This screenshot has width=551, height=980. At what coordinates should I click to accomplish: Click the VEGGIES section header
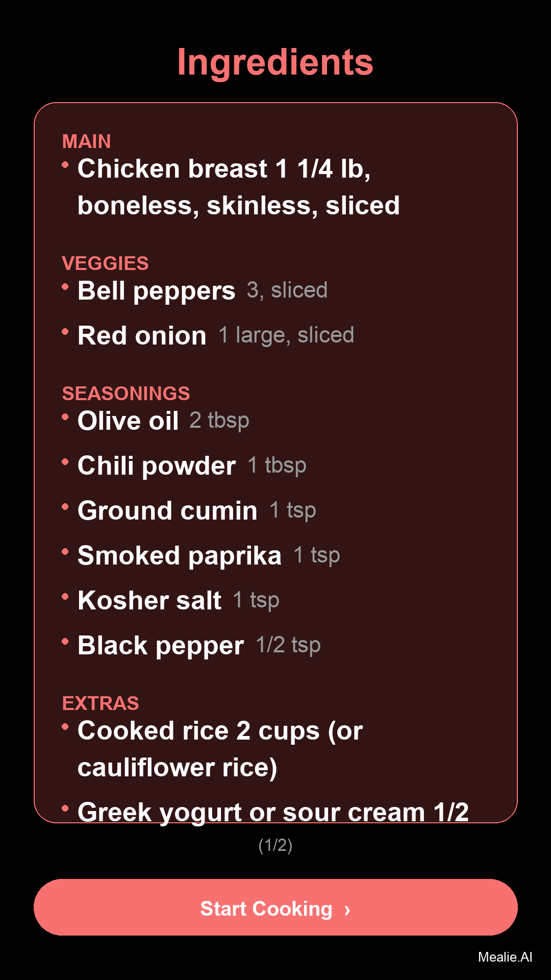105,263
